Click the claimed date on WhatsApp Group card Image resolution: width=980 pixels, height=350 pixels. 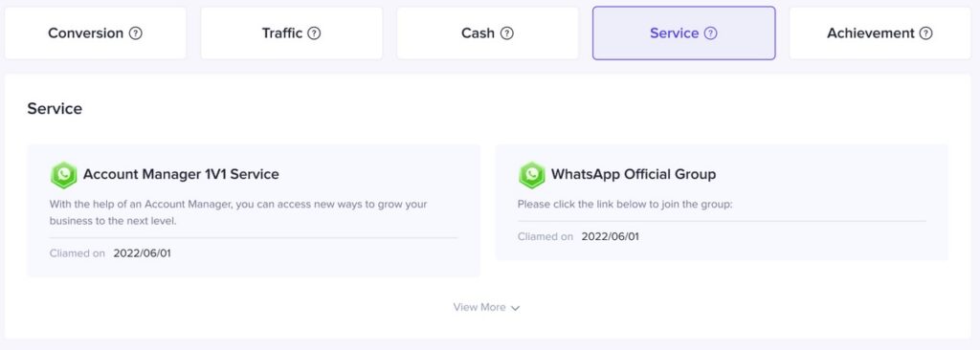610,237
